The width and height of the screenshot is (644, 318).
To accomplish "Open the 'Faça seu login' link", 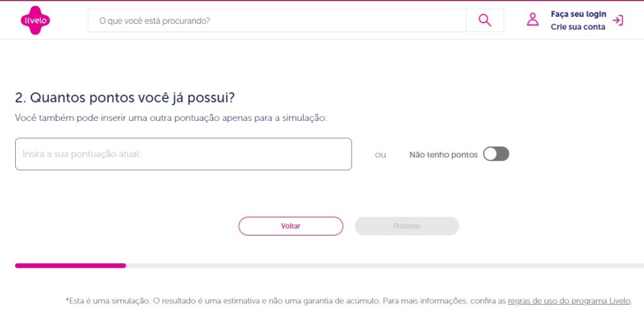I will pyautogui.click(x=579, y=14).
